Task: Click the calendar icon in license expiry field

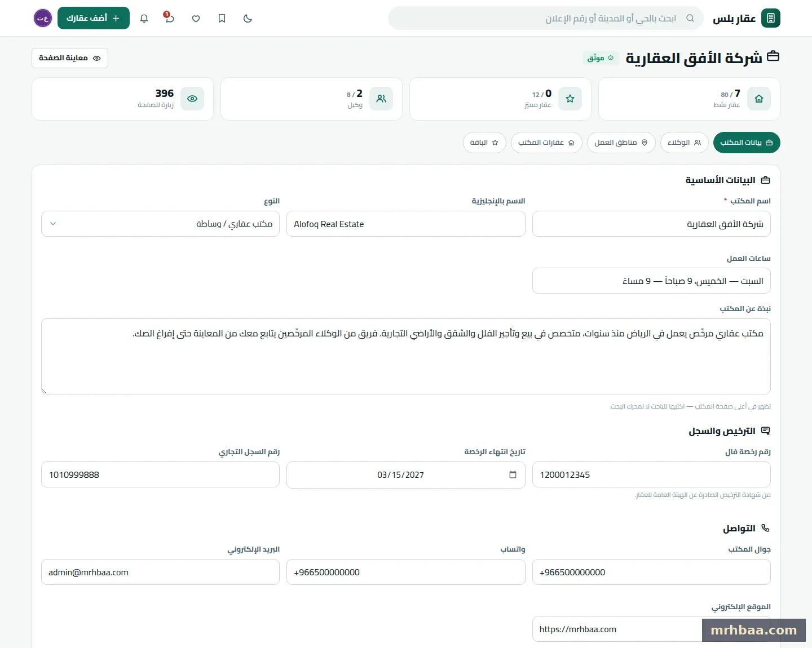Action: coord(513,474)
